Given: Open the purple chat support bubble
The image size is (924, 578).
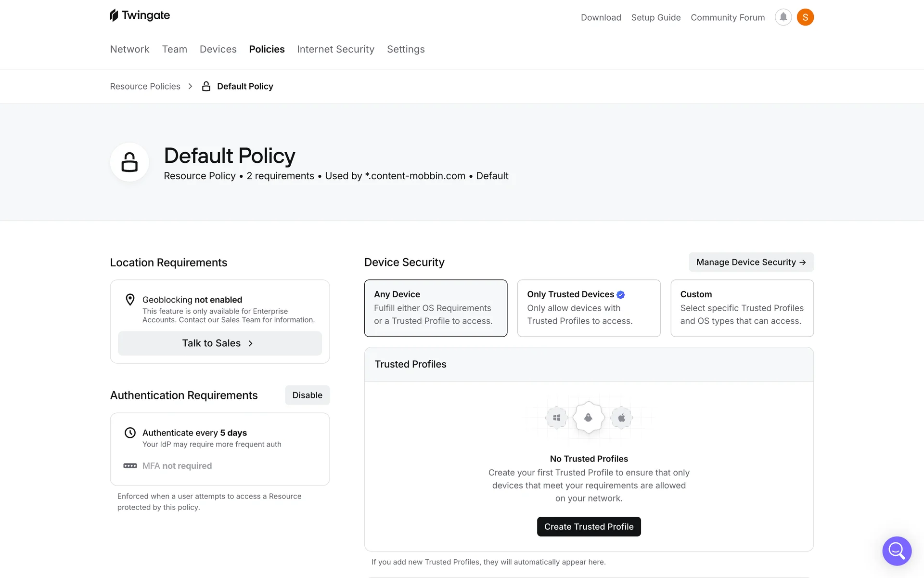Looking at the screenshot, I should click(897, 551).
